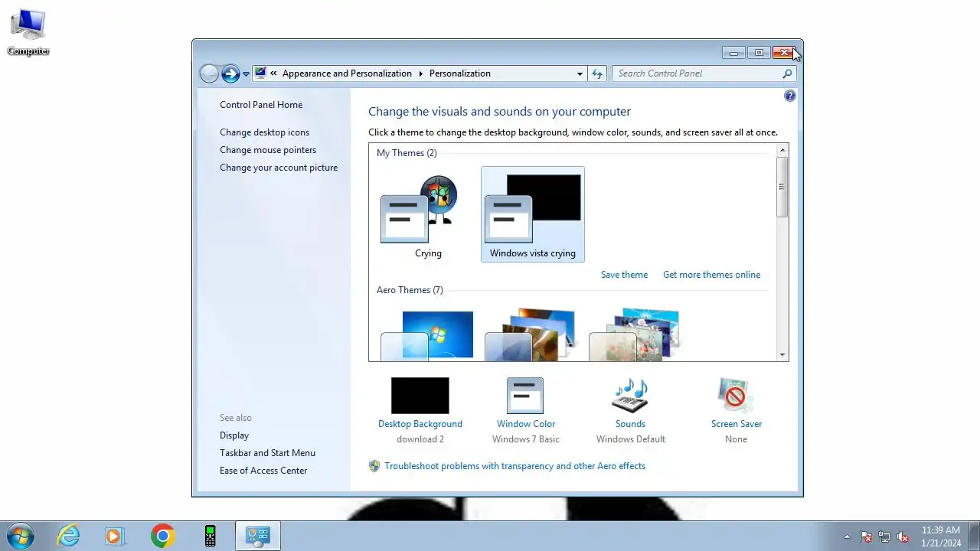The height and width of the screenshot is (551, 980).
Task: Open the Desktop Background black preview icon
Action: tap(420, 396)
